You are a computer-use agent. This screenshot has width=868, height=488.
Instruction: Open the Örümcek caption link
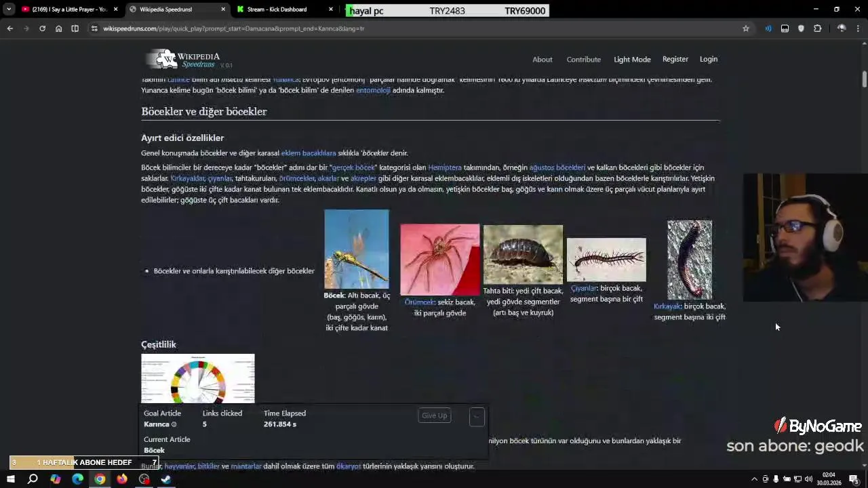[419, 302]
